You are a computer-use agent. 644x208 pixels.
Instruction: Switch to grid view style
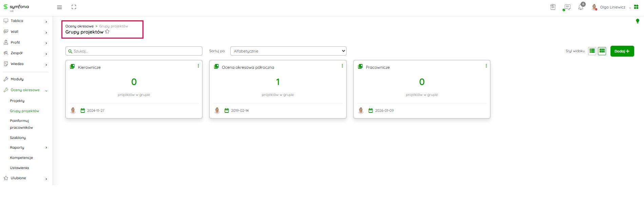602,51
